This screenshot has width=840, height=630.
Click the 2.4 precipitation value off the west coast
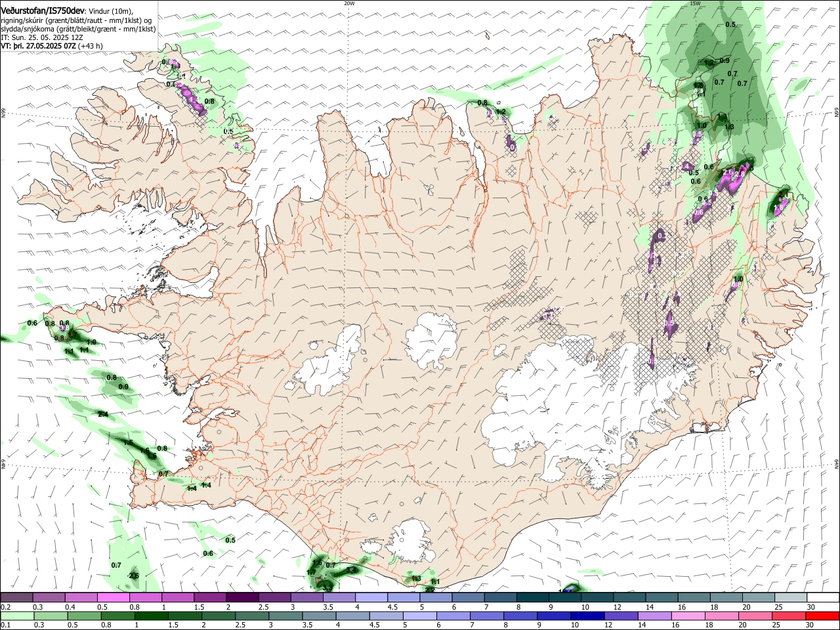pos(102,414)
